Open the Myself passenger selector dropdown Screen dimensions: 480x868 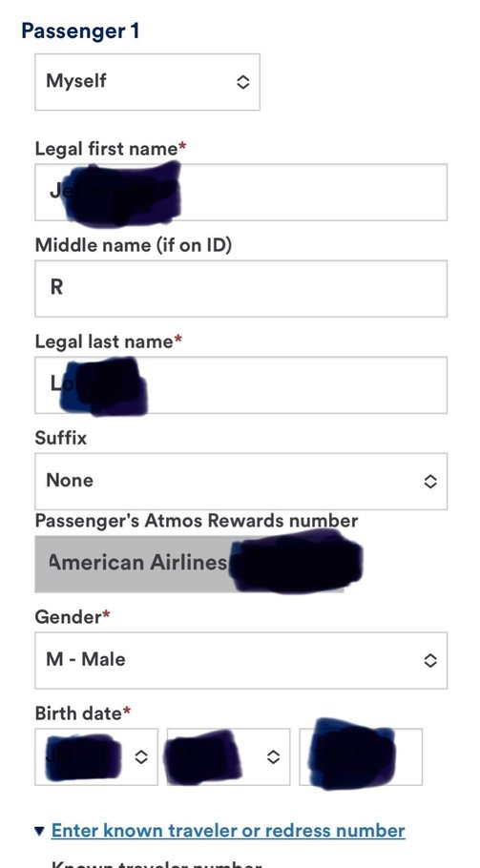(147, 82)
